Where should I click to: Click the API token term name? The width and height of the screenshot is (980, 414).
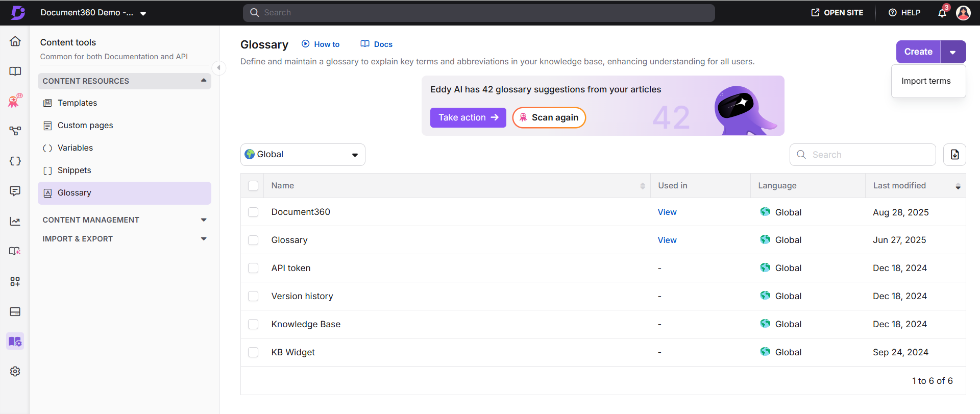(x=291, y=268)
